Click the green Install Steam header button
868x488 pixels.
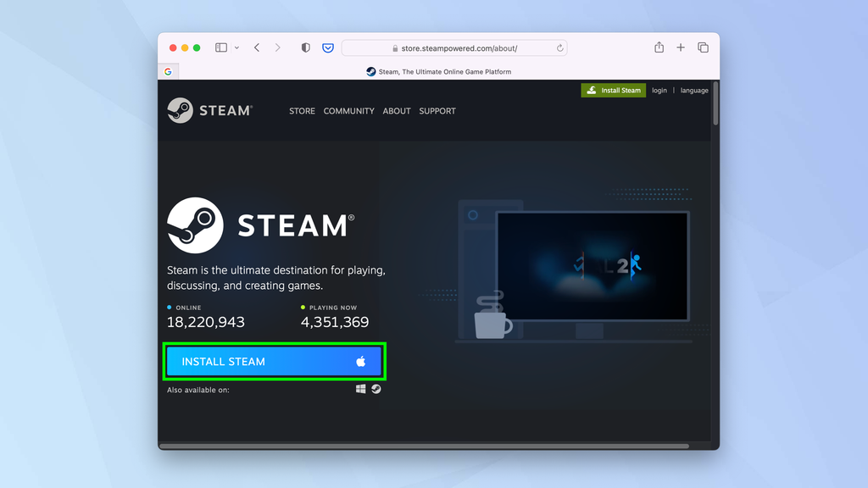(613, 90)
